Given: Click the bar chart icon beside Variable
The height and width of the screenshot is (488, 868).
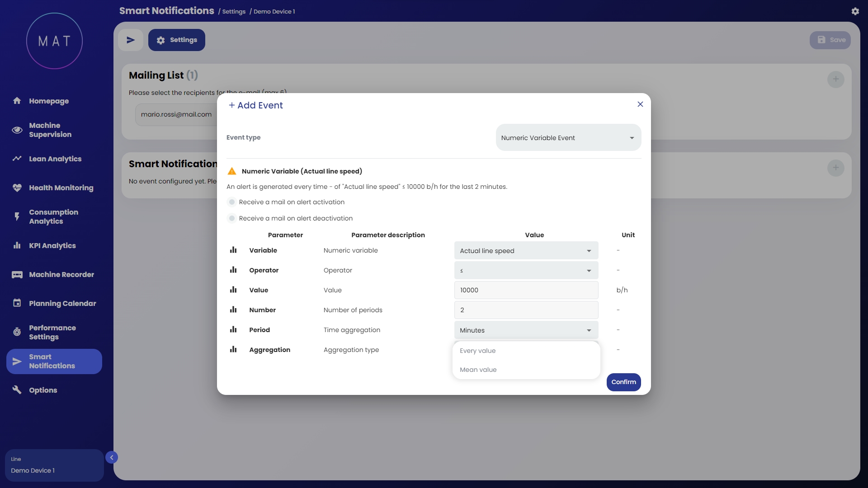Looking at the screenshot, I should (233, 250).
